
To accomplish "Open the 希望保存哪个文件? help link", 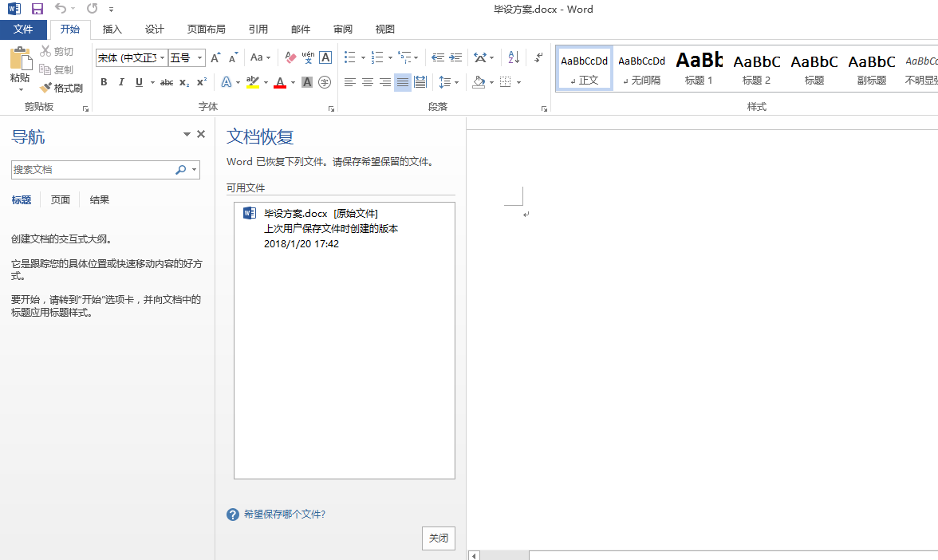I will coord(284,514).
